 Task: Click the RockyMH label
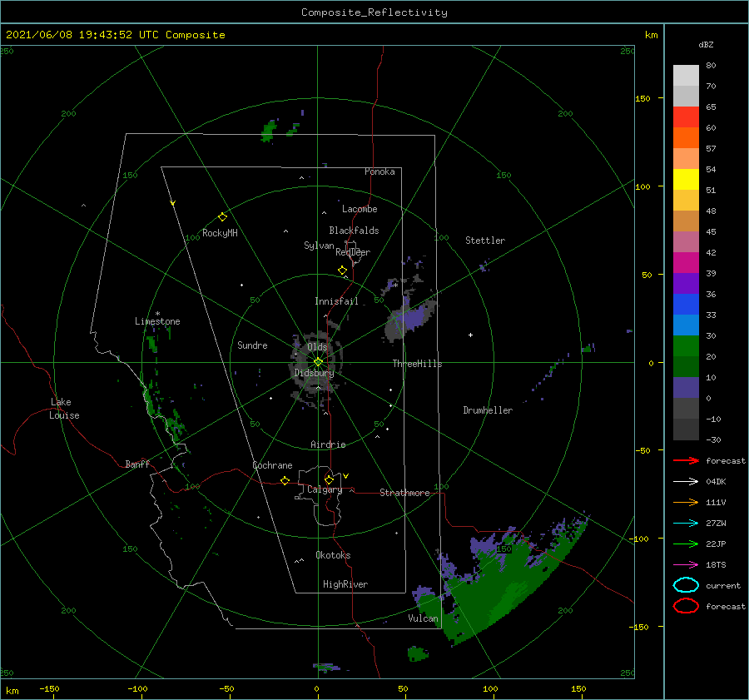pos(220,233)
